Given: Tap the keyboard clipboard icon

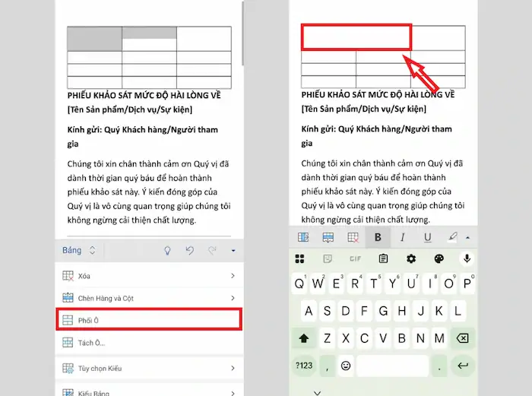Looking at the screenshot, I should [383, 259].
